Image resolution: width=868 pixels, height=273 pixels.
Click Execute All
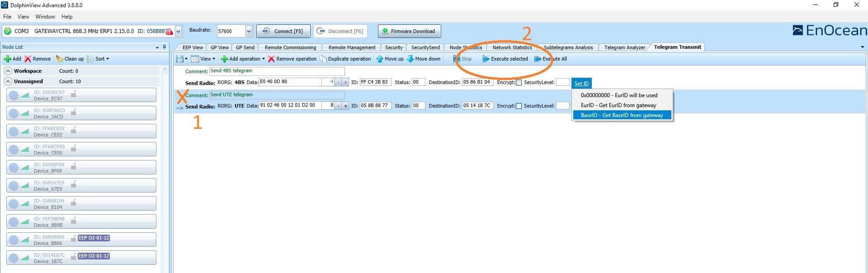(550, 59)
